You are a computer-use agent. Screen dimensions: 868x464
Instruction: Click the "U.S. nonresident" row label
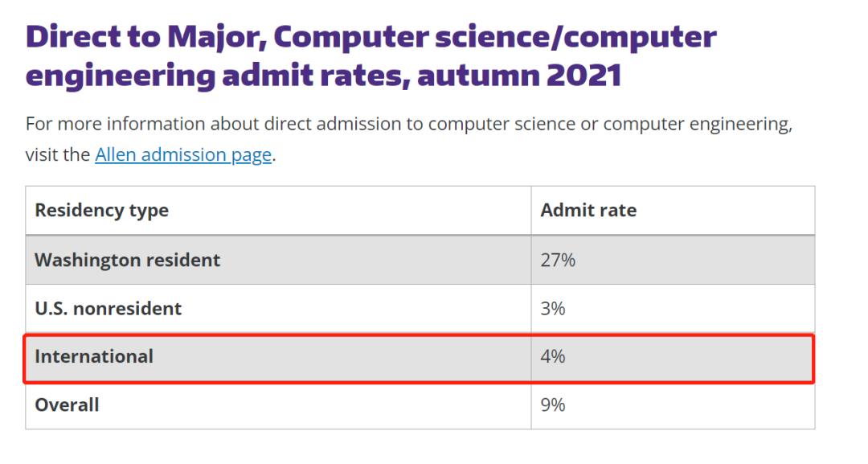(x=108, y=308)
